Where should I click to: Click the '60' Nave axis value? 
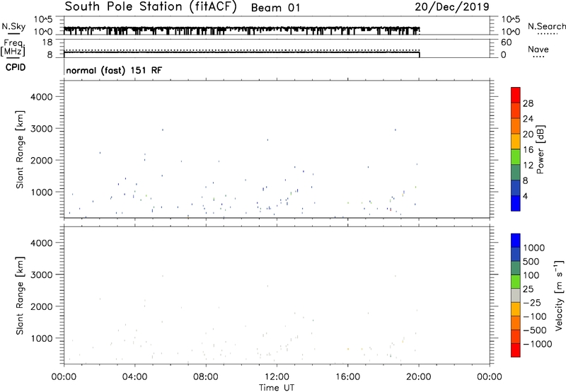tap(506, 42)
